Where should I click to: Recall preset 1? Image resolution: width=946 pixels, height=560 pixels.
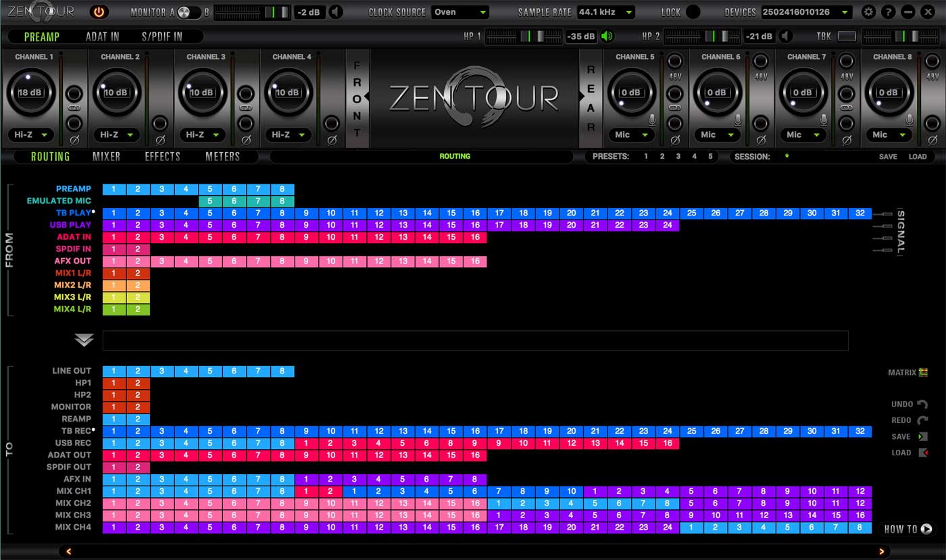coord(646,156)
